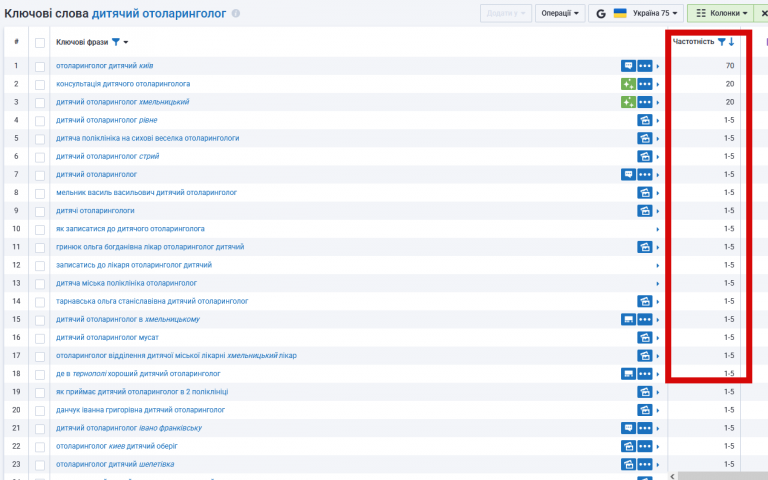
Task: Click frequency 1-5 for 'дитячий отоларинголог івано франківську'
Action: click(x=729, y=428)
